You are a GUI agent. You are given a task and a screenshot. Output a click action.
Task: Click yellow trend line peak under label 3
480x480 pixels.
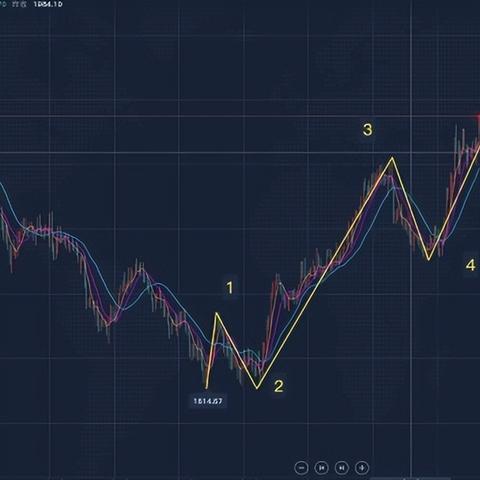tap(393, 158)
